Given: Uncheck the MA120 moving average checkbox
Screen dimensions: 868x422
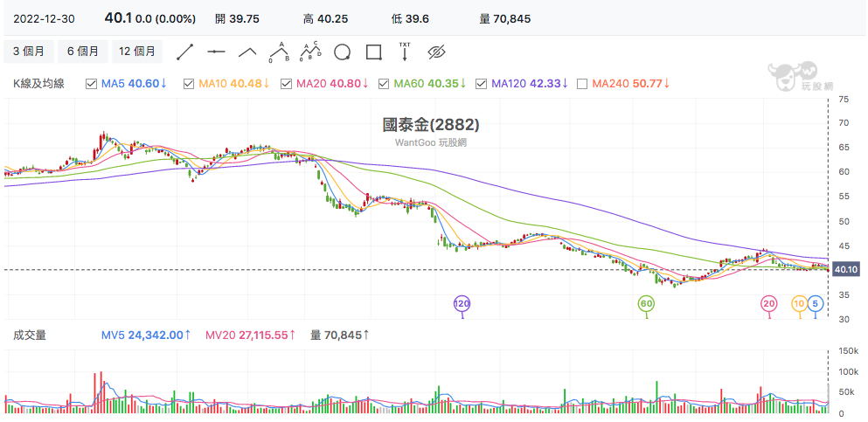Looking at the screenshot, I should tap(481, 84).
